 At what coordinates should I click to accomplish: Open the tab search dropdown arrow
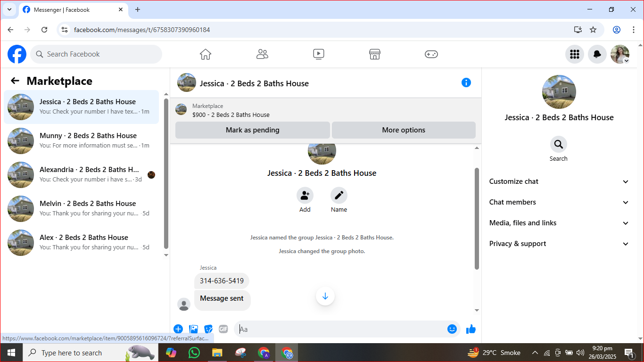(9, 9)
